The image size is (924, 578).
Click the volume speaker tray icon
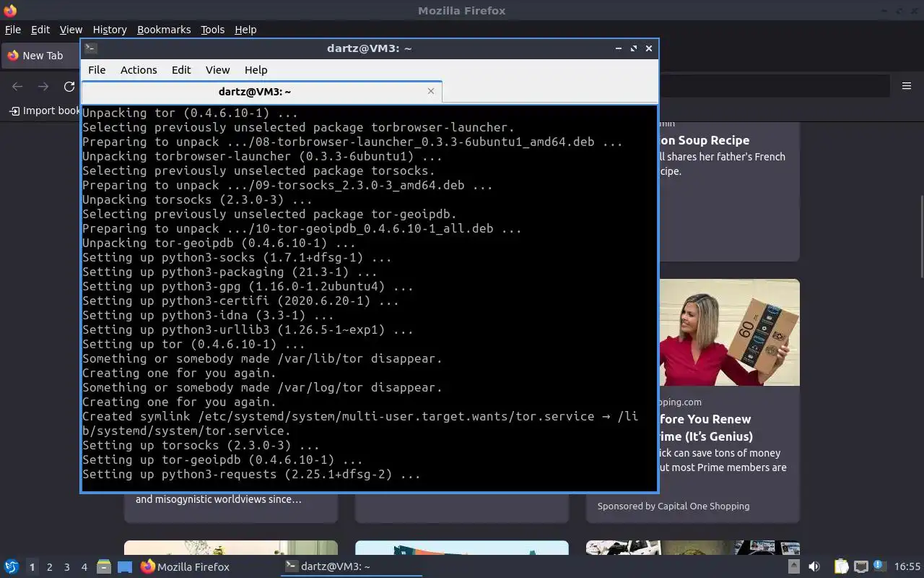point(814,566)
